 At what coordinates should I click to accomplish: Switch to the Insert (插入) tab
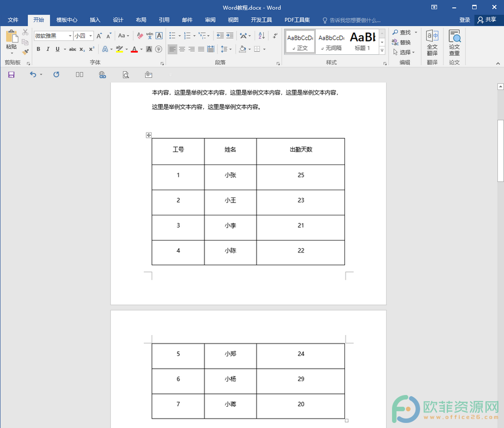(x=95, y=20)
